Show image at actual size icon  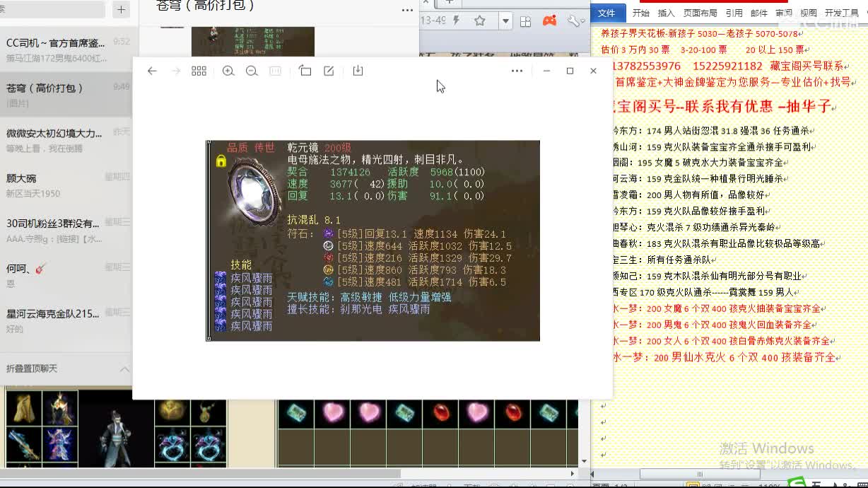276,71
